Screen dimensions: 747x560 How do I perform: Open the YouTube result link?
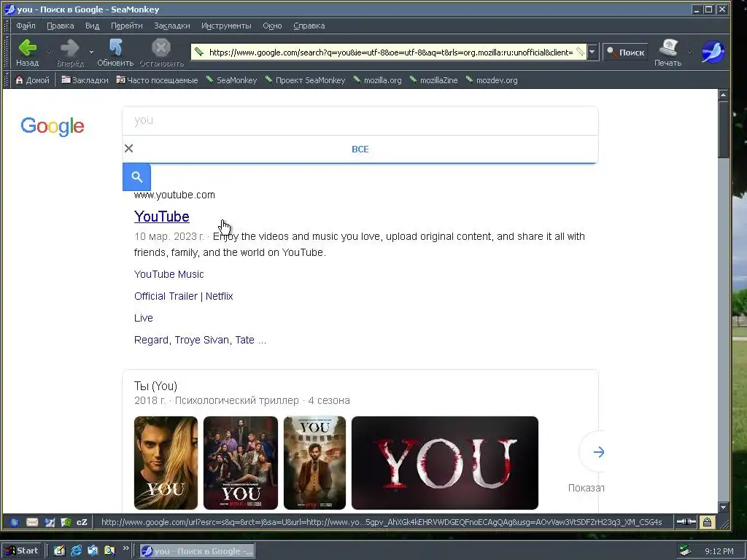[161, 216]
